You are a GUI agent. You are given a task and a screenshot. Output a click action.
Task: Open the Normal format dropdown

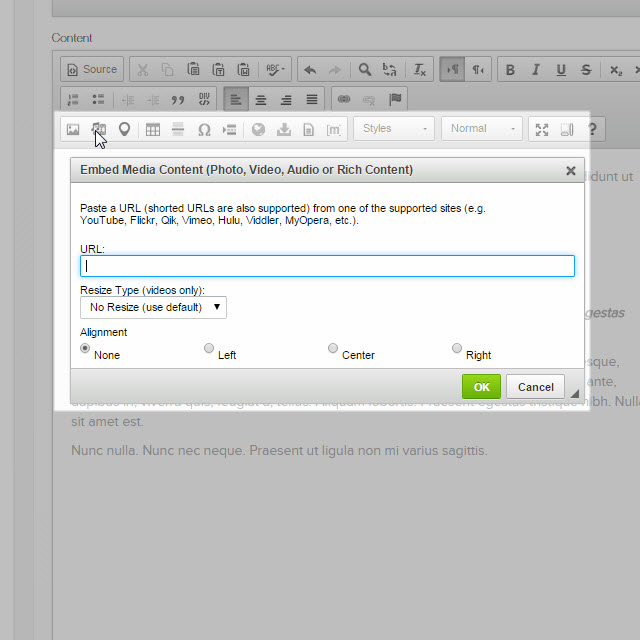(482, 129)
